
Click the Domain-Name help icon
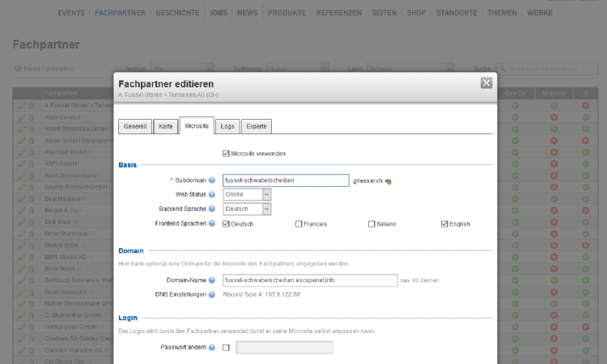pyautogui.click(x=211, y=280)
